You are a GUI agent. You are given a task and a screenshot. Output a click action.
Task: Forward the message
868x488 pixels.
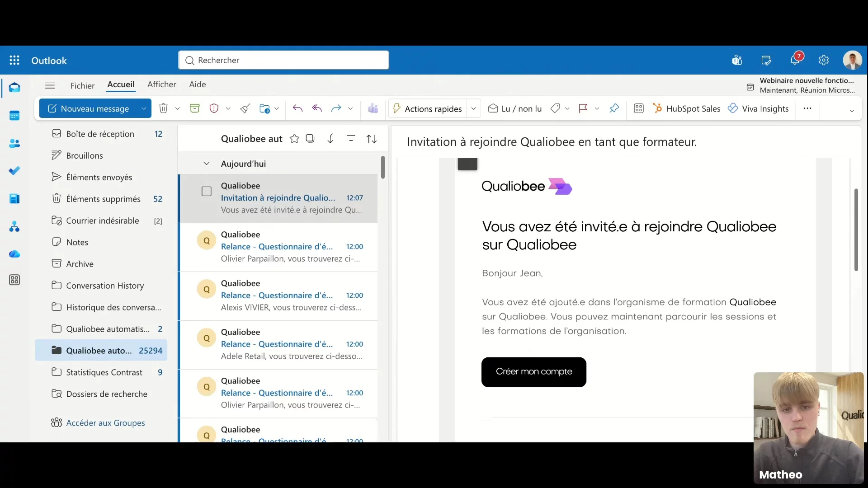click(x=336, y=108)
